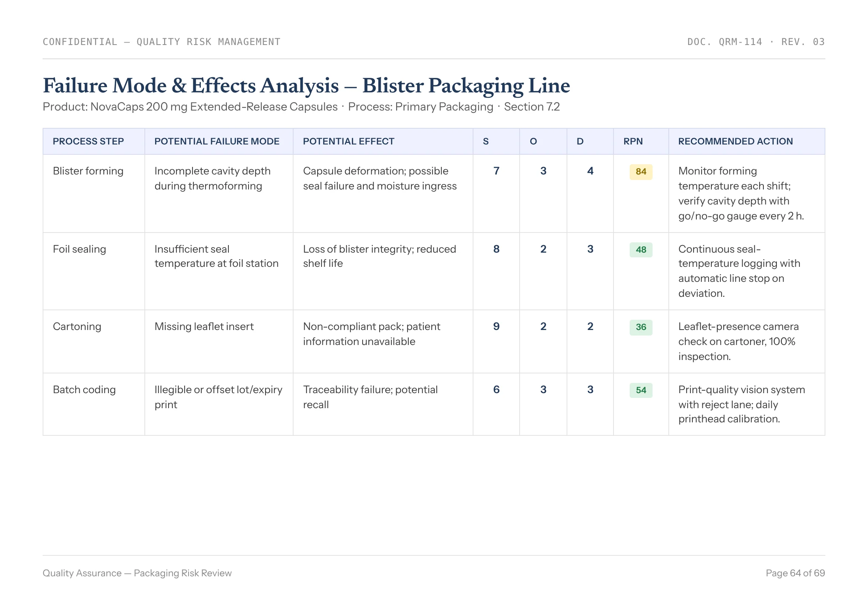Click "Monitor forming temperature each shift" action
Viewport: 868px width, 615px height.
[741, 193]
